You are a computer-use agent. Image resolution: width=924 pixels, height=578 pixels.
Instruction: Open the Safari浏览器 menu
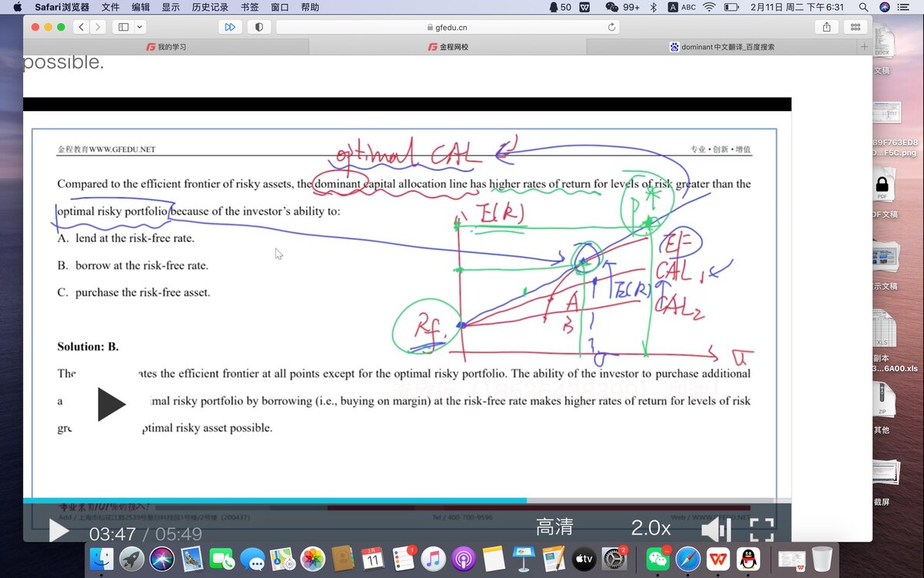coord(62,7)
